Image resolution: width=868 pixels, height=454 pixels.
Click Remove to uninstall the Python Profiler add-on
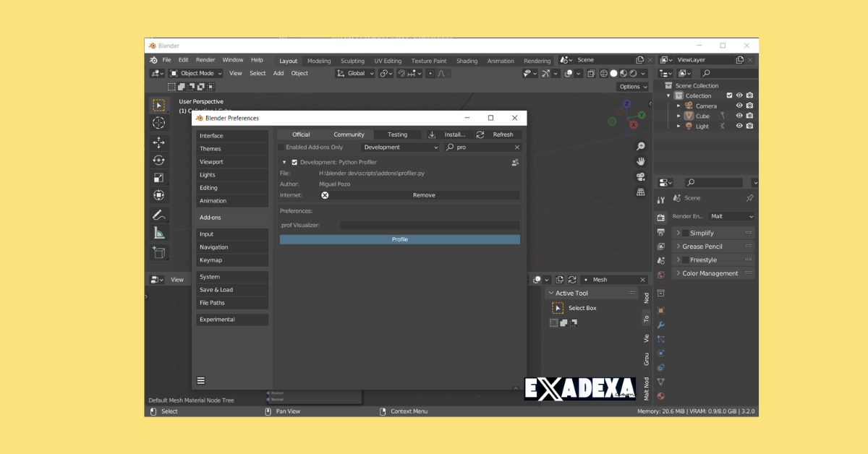point(424,194)
